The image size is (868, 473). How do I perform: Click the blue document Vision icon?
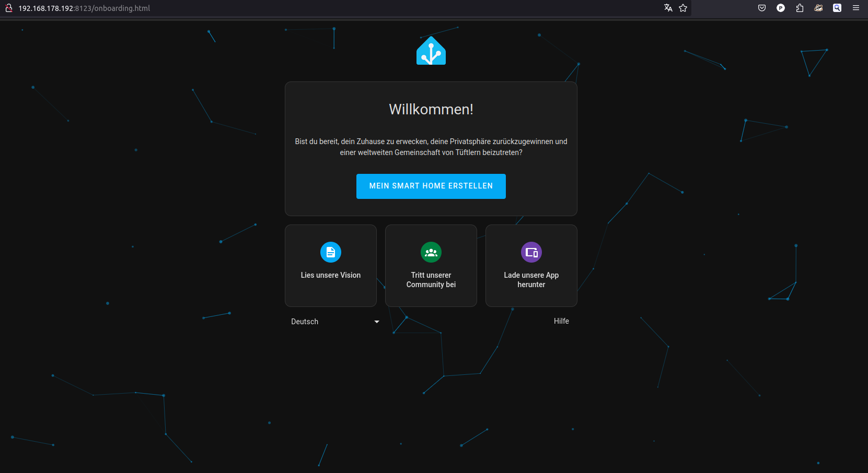[330, 253]
